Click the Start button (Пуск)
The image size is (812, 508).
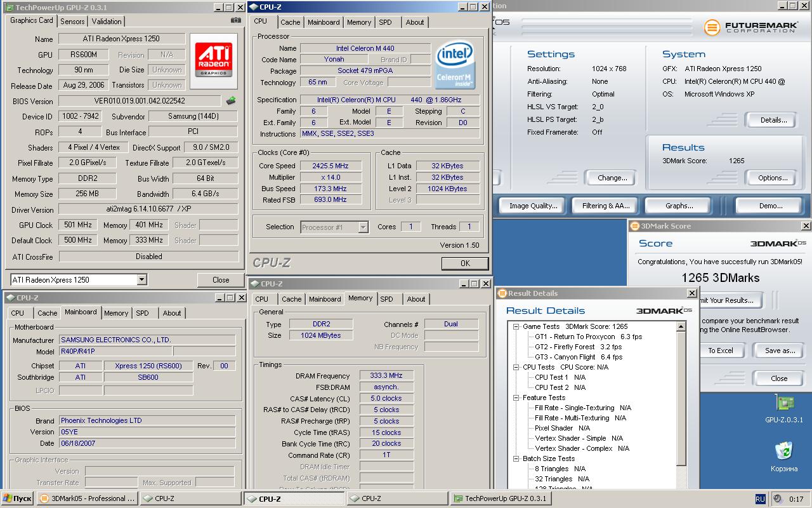[18, 498]
